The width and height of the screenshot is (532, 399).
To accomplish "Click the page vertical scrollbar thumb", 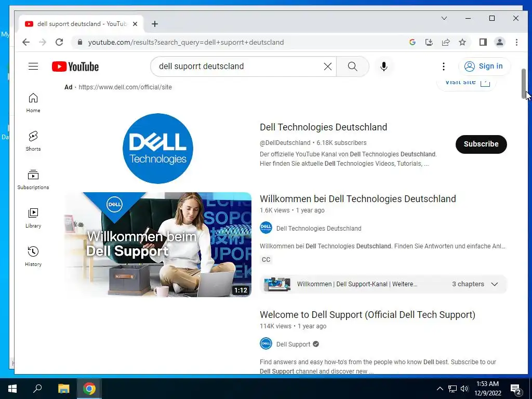I will (524, 84).
